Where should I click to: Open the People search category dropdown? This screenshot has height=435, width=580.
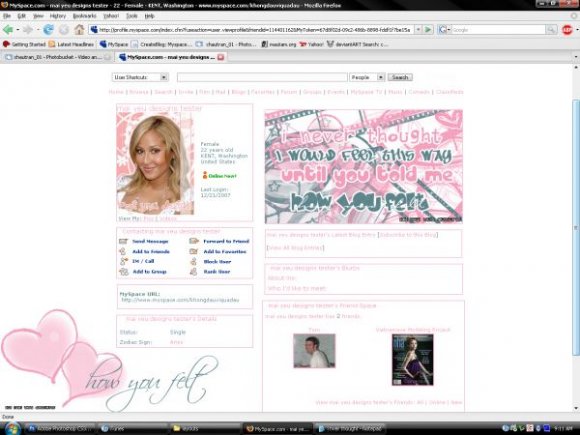tap(367, 77)
